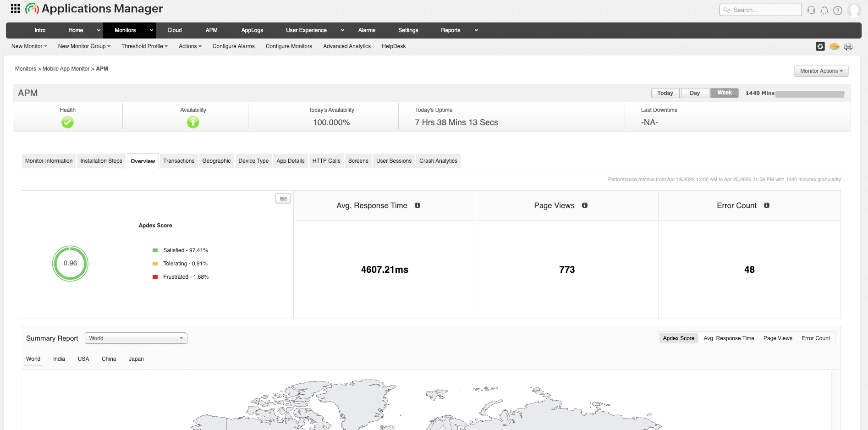Open the AppLogs menu item
868x430 pixels.
(252, 30)
